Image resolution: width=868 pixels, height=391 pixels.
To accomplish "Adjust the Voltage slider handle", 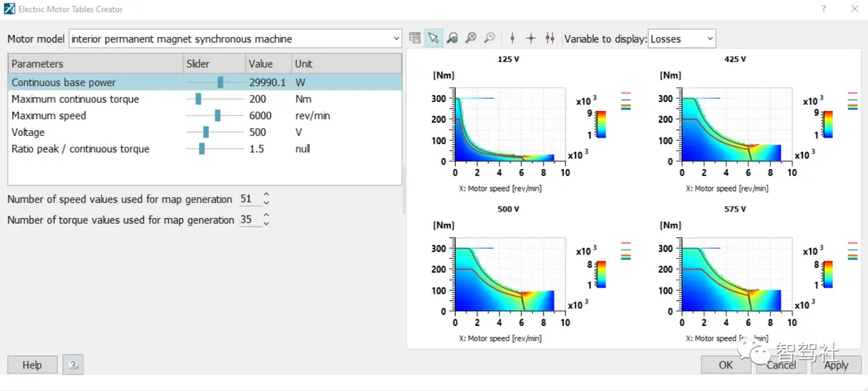I will pos(206,132).
